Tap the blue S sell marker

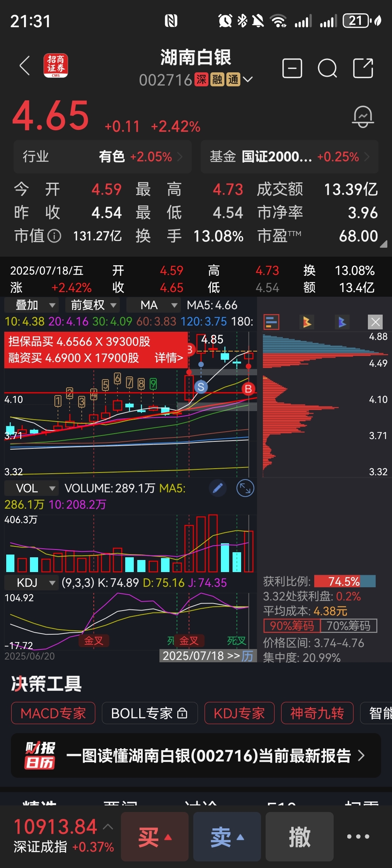click(x=201, y=387)
